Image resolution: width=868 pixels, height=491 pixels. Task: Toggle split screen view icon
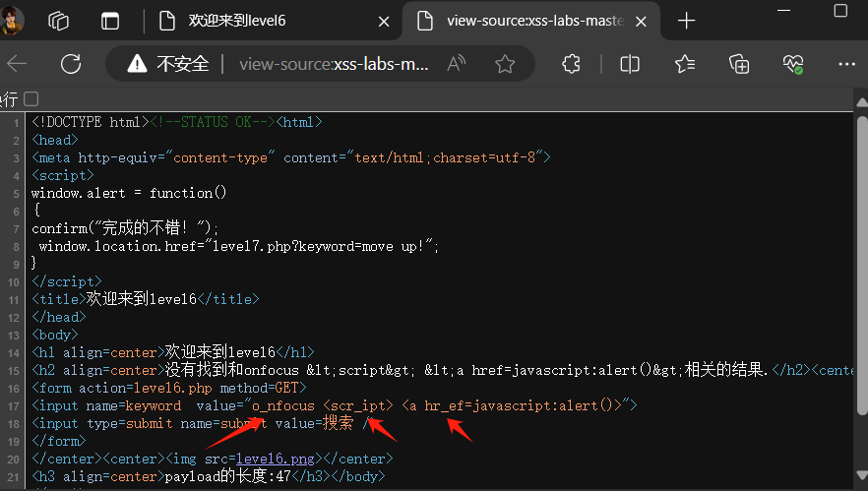coord(630,64)
